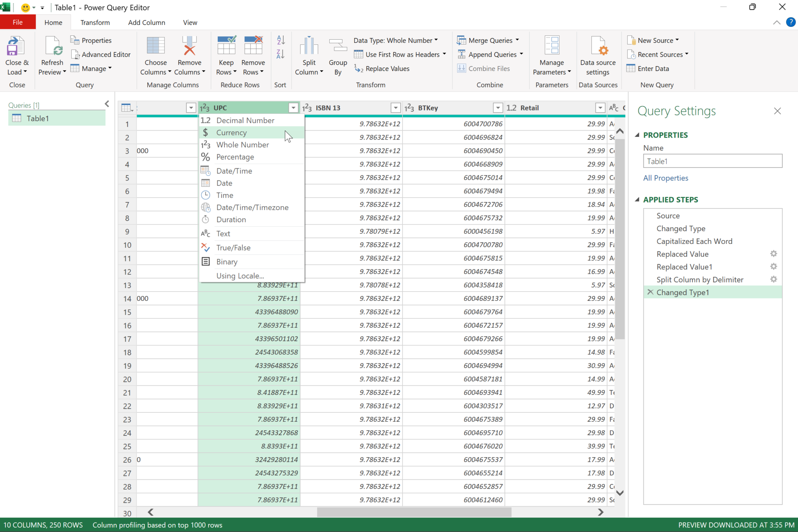
Task: Click the New Source icon
Action: [631, 40]
